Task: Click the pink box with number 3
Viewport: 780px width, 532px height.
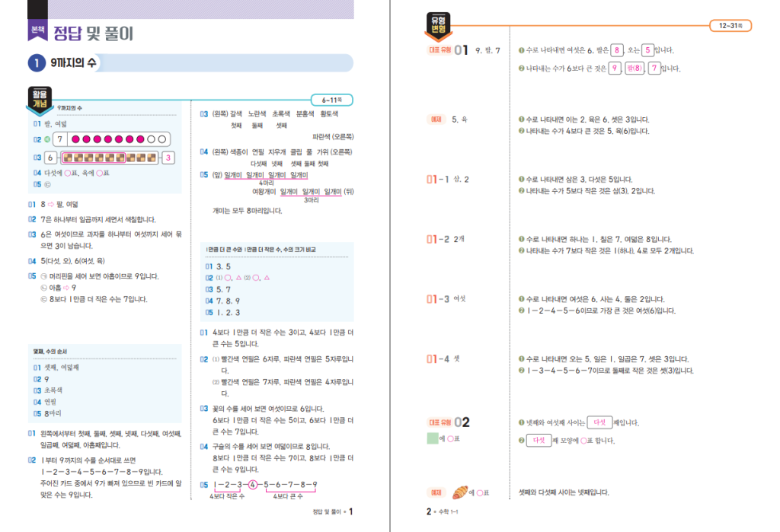Action: point(168,158)
